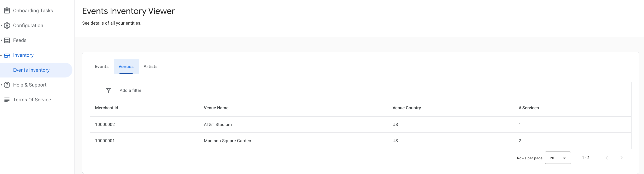Click the filter funnel icon

108,90
